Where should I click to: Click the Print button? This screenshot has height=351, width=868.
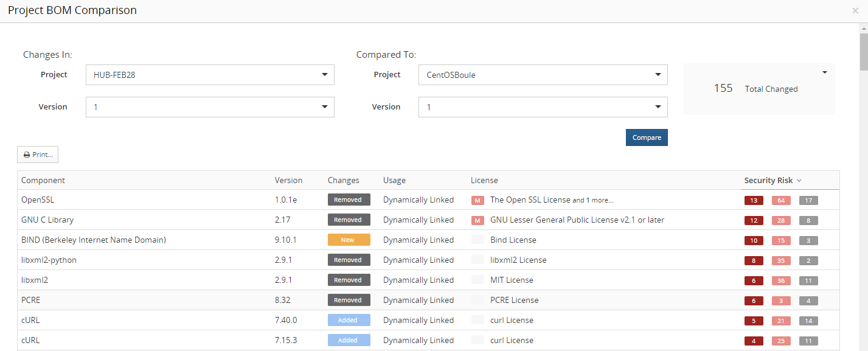click(x=38, y=155)
